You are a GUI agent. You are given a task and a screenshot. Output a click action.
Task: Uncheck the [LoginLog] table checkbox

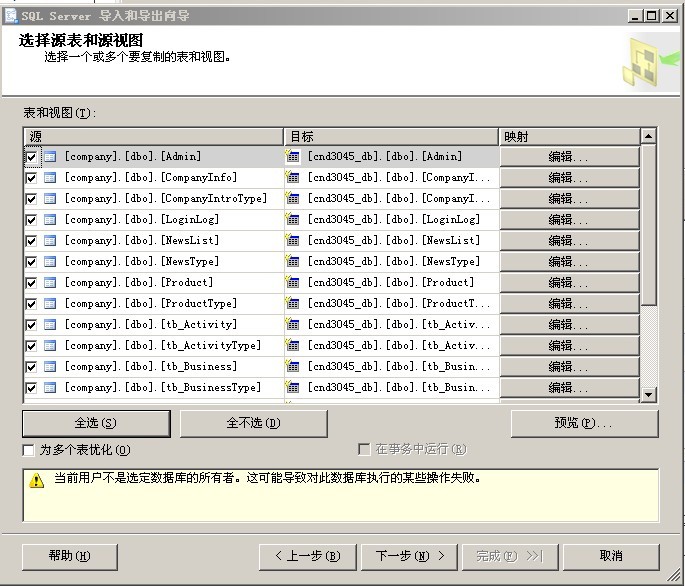(31, 220)
